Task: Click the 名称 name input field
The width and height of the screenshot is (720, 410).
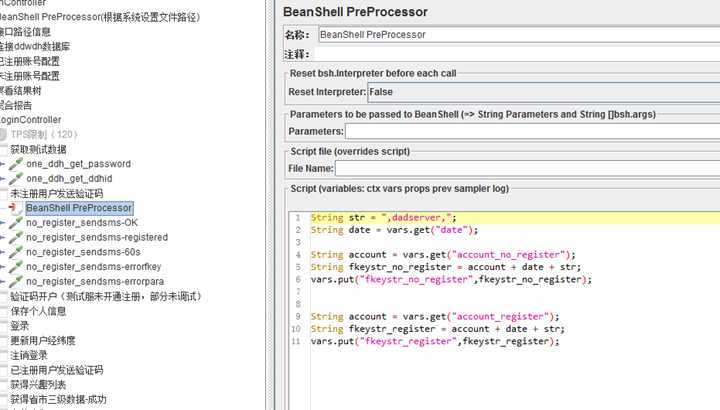Action: click(519, 34)
